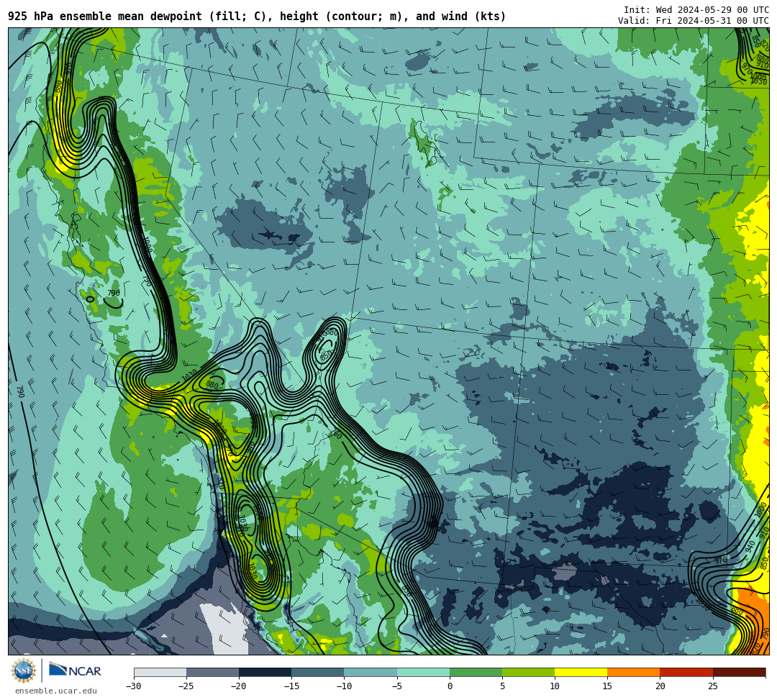Pick the yellow 10 to 15 colorbar segment
The height and width of the screenshot is (700, 777).
tap(581, 673)
